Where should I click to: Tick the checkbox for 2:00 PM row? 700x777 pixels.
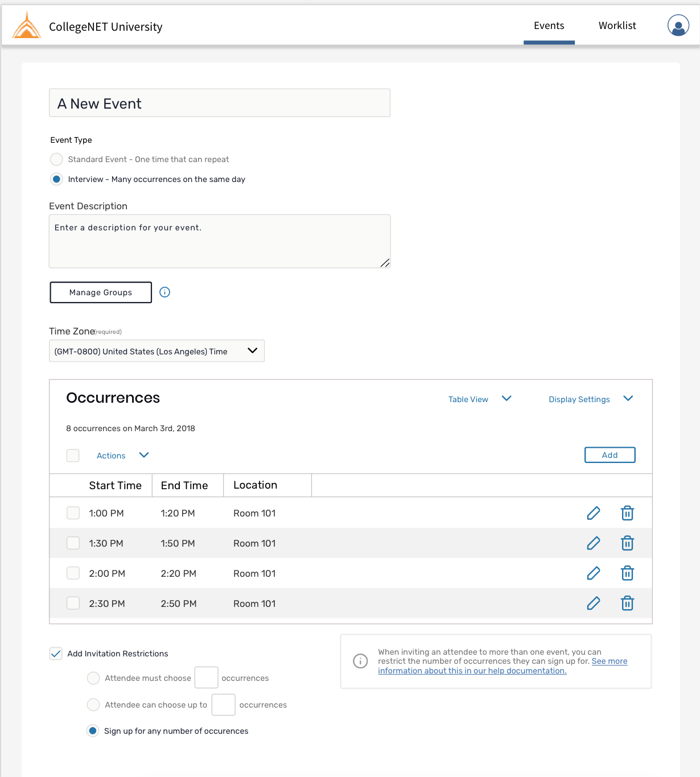click(73, 573)
